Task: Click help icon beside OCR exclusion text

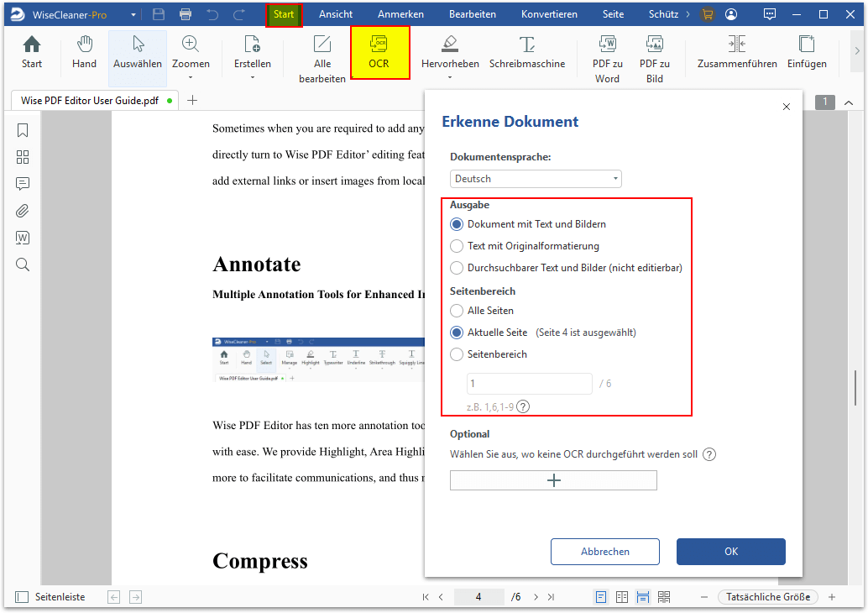Action: coord(709,454)
